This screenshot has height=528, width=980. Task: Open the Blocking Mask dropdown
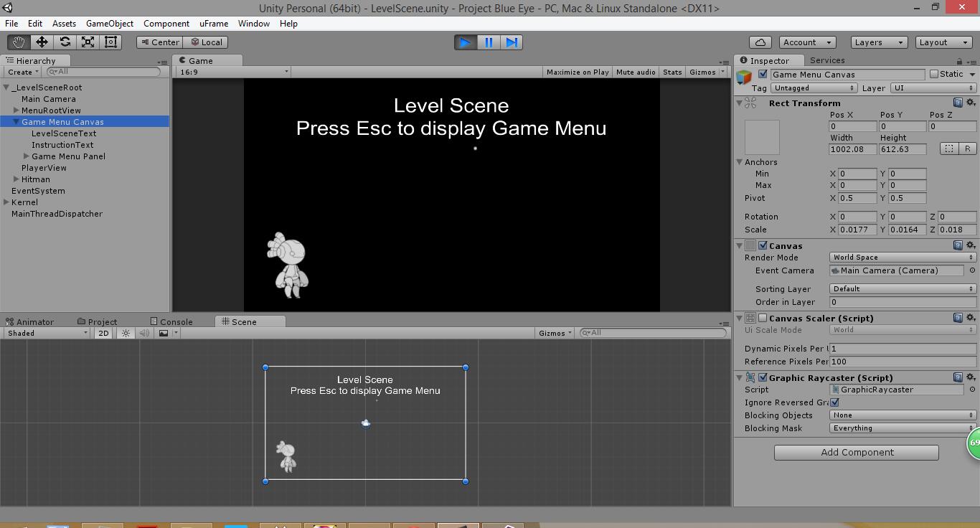901,428
